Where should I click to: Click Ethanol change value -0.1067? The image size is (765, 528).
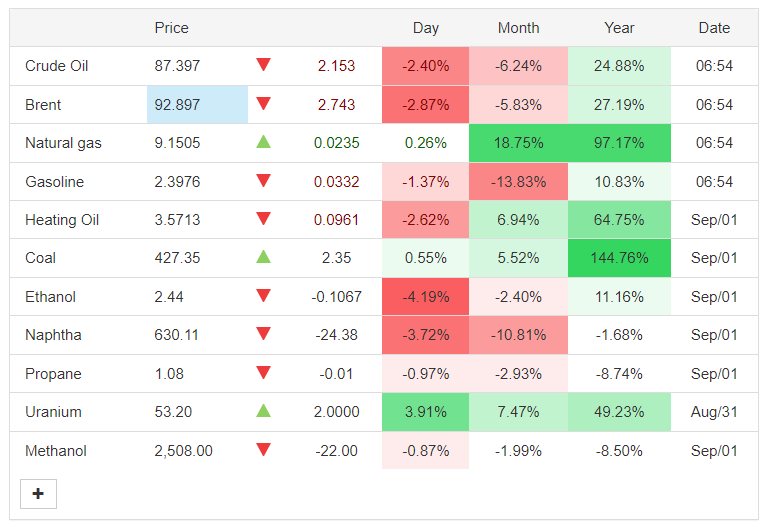tap(336, 297)
